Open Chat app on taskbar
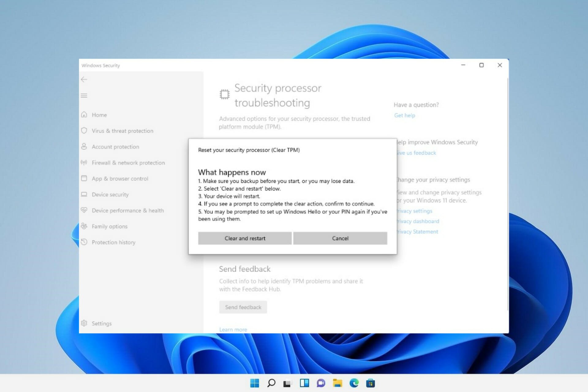 coord(321,383)
